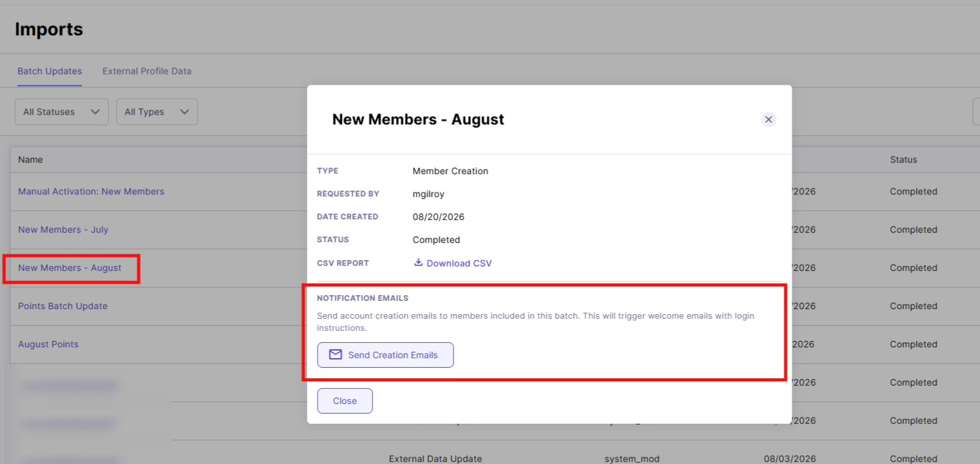Click the External Data Update cell
This screenshot has width=980, height=464.
tap(435, 458)
